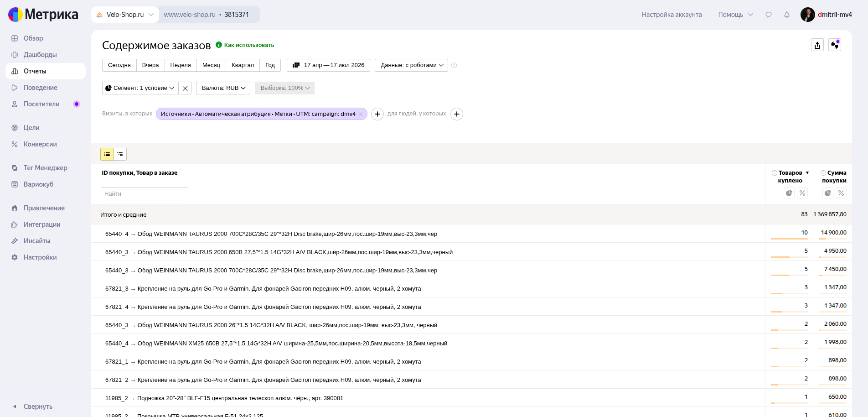The width and height of the screenshot is (868, 417).
Task: Add a people condition with plus button
Action: tap(457, 114)
